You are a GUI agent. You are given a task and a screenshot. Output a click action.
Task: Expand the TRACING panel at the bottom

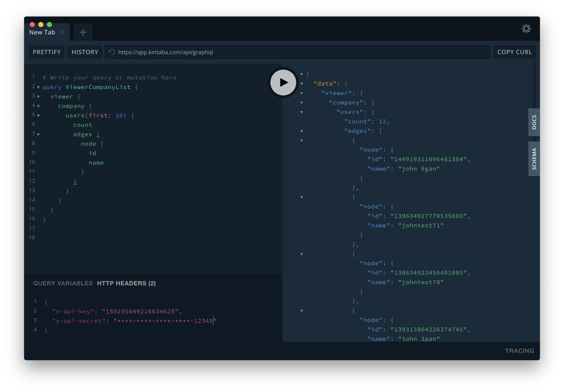519,351
